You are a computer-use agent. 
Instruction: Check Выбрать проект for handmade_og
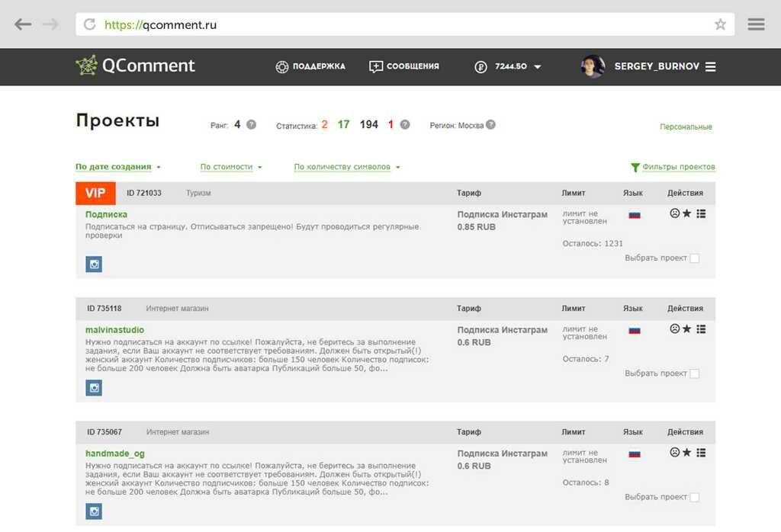695,497
